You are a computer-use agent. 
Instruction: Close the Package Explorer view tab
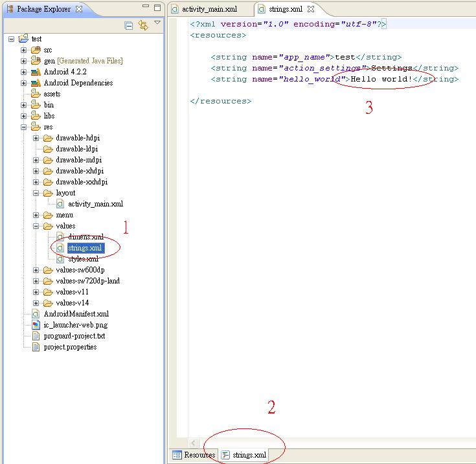[78, 9]
